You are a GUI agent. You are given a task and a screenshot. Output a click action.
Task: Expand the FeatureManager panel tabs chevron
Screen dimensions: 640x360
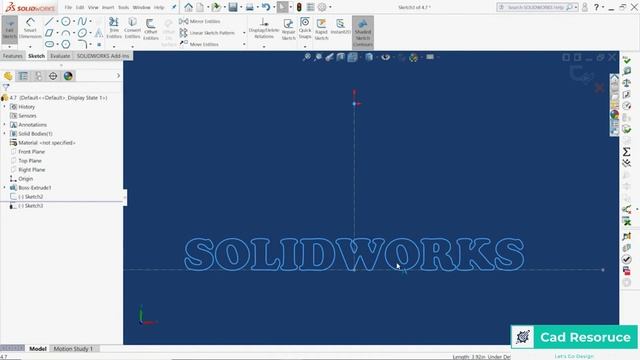pos(118,76)
